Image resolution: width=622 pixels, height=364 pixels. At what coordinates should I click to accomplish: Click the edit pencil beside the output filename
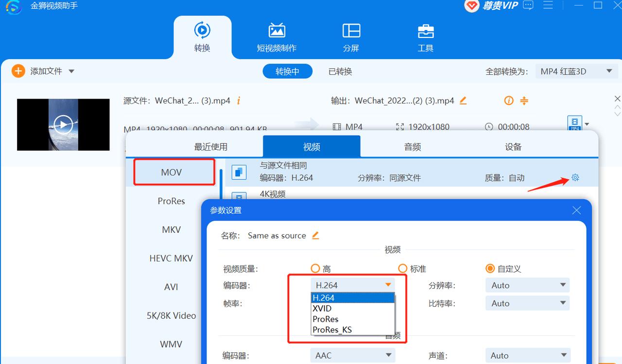pyautogui.click(x=463, y=101)
